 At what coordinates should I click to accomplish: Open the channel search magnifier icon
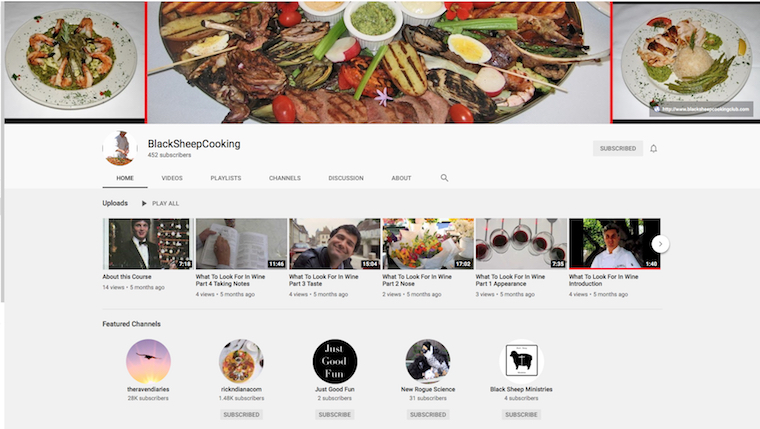(x=445, y=178)
